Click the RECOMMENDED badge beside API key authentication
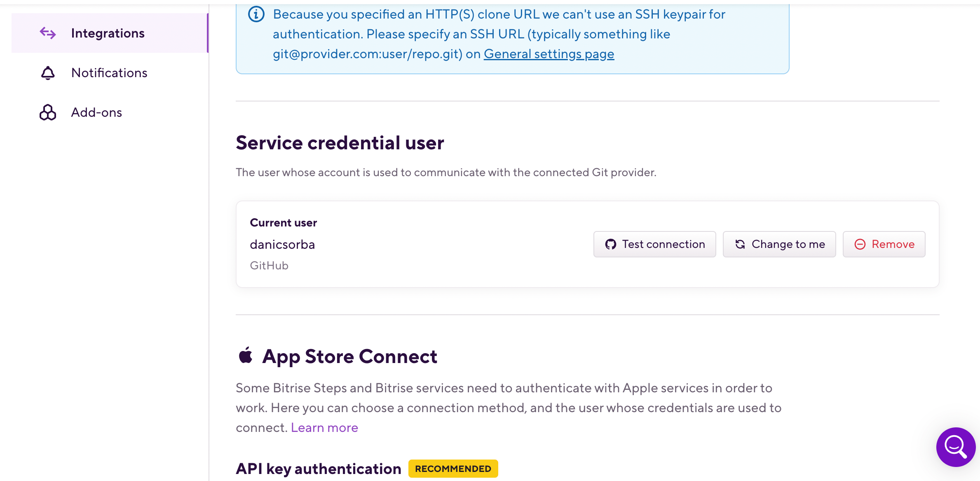 [x=453, y=469]
